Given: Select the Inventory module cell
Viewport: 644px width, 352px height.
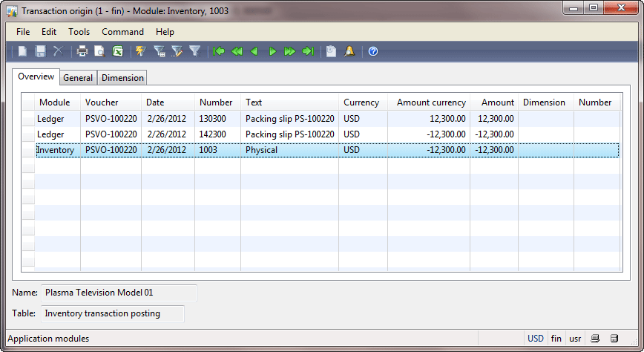Looking at the screenshot, I should 58,150.
